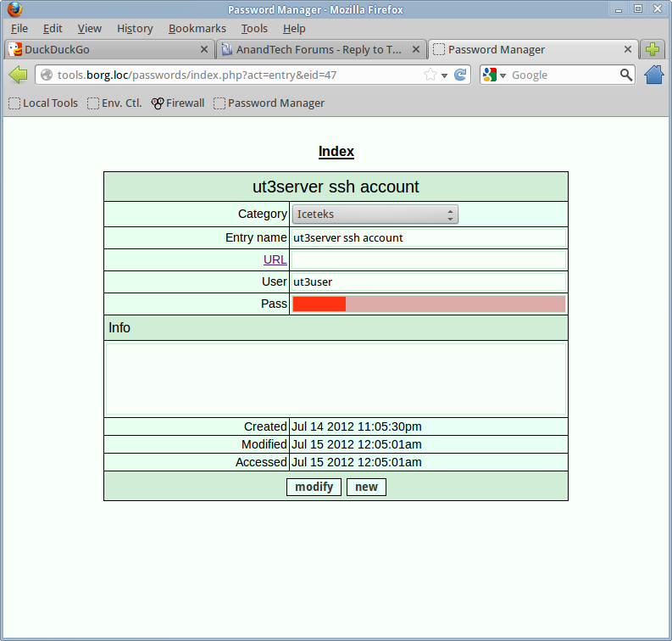Reload page with the refresh icon
The width and height of the screenshot is (672, 641).
coord(460,75)
